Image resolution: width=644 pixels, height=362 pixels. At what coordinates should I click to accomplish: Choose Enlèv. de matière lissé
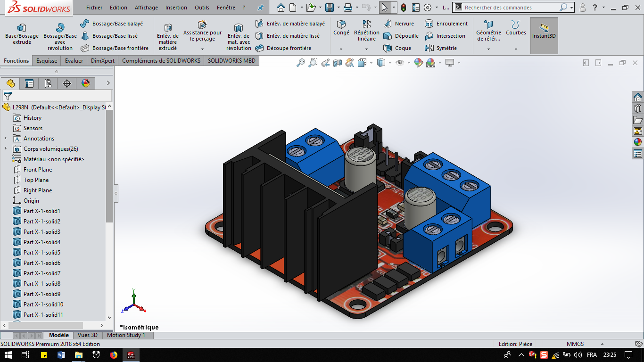coord(287,36)
